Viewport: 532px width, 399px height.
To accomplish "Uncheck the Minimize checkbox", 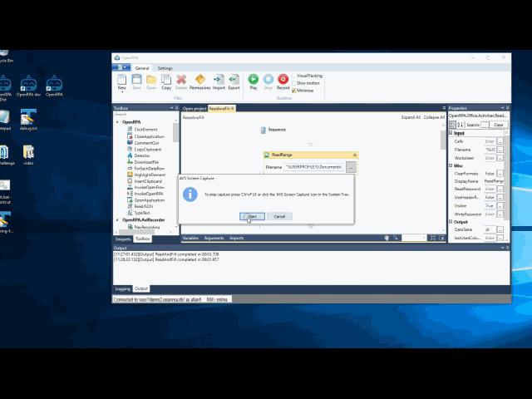I will (x=294, y=91).
